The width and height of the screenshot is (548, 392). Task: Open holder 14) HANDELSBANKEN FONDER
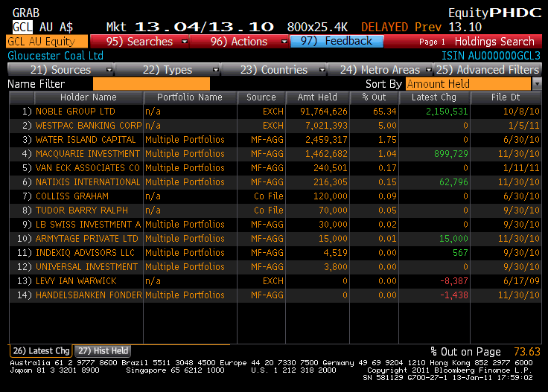[x=89, y=295]
